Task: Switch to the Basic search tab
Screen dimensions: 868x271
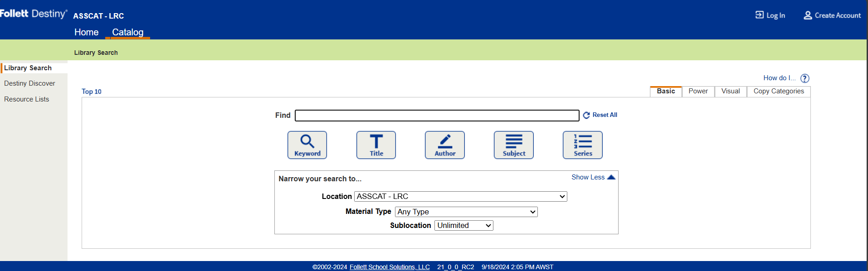Action: click(x=666, y=91)
